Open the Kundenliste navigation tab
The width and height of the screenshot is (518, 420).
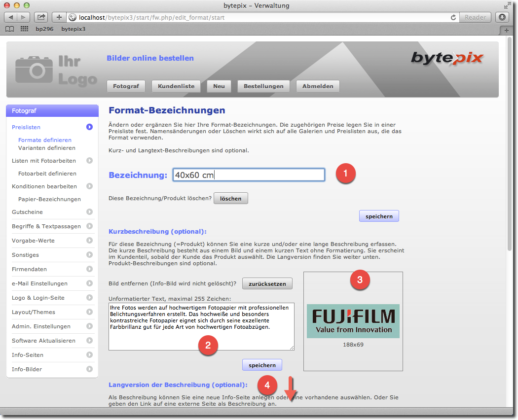click(x=176, y=86)
